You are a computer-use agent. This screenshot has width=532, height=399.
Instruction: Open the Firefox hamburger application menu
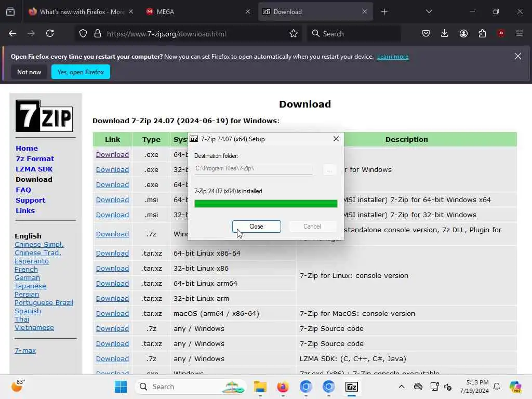click(520, 33)
